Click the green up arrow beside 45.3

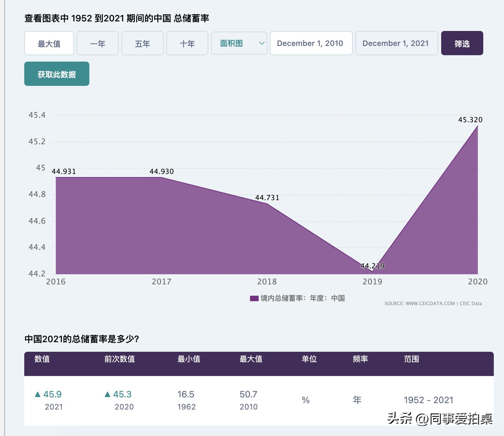click(x=107, y=395)
